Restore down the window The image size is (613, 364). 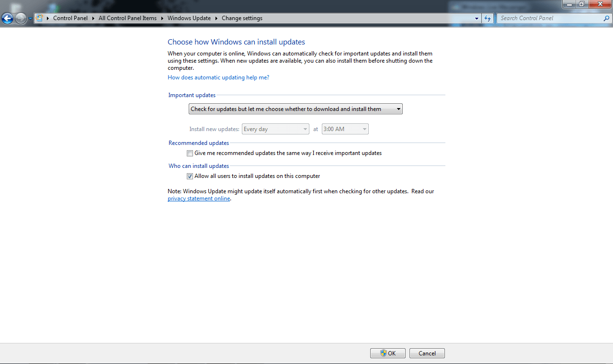pyautogui.click(x=581, y=4)
